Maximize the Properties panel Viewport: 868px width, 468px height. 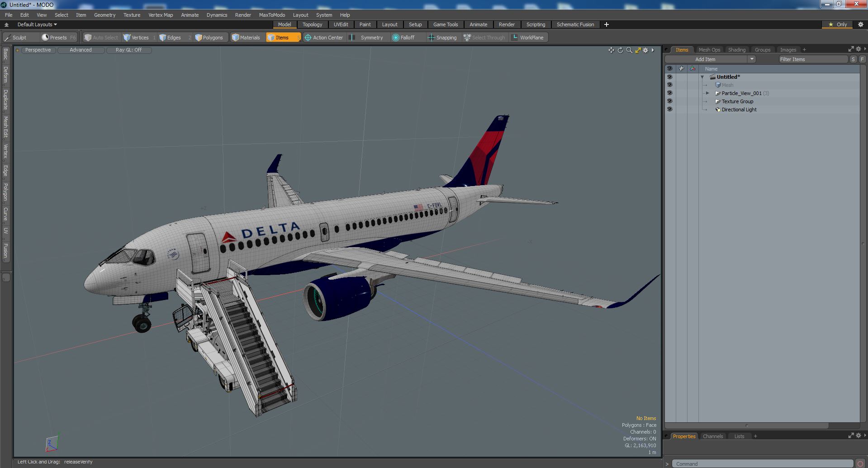tap(851, 435)
